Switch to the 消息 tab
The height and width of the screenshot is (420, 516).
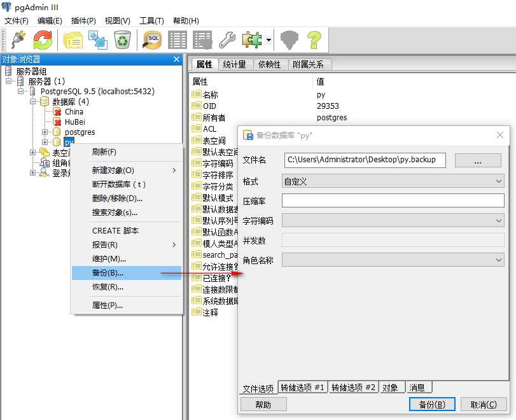[x=418, y=388]
